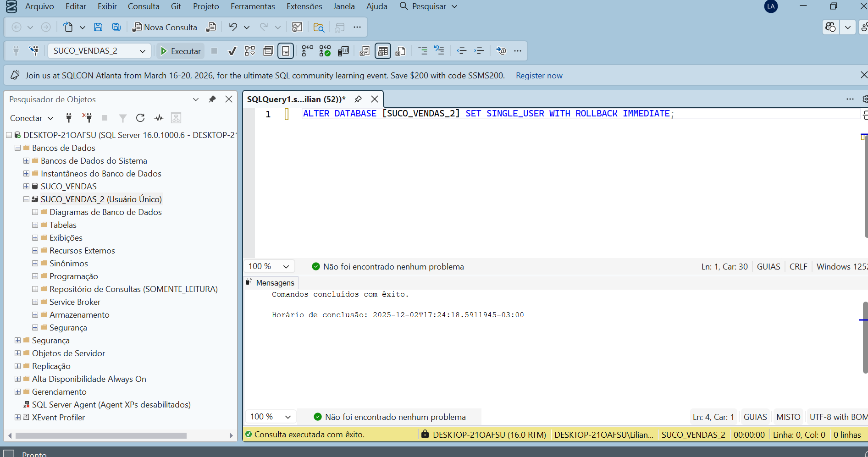Click the Executar run query button
The image size is (868, 457).
pyautogui.click(x=181, y=51)
